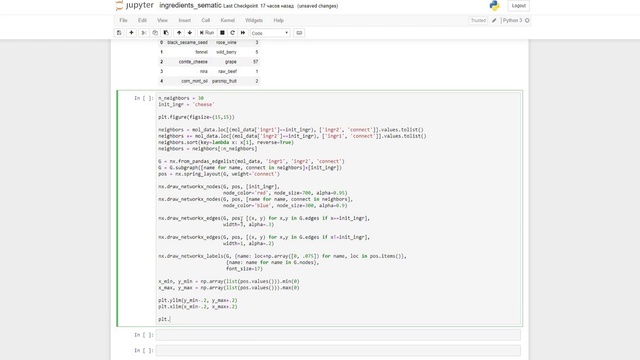Click the Trusted notebook indicator
640x360 pixels.
click(x=478, y=20)
